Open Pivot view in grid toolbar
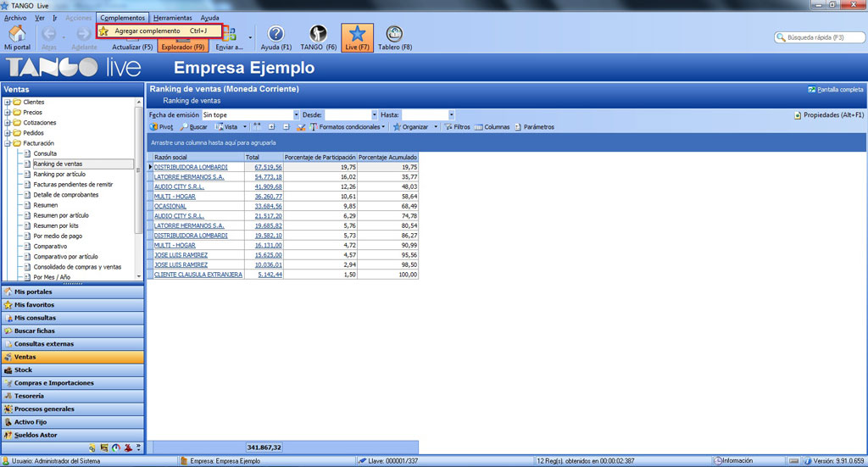The image size is (868, 467). (x=162, y=127)
